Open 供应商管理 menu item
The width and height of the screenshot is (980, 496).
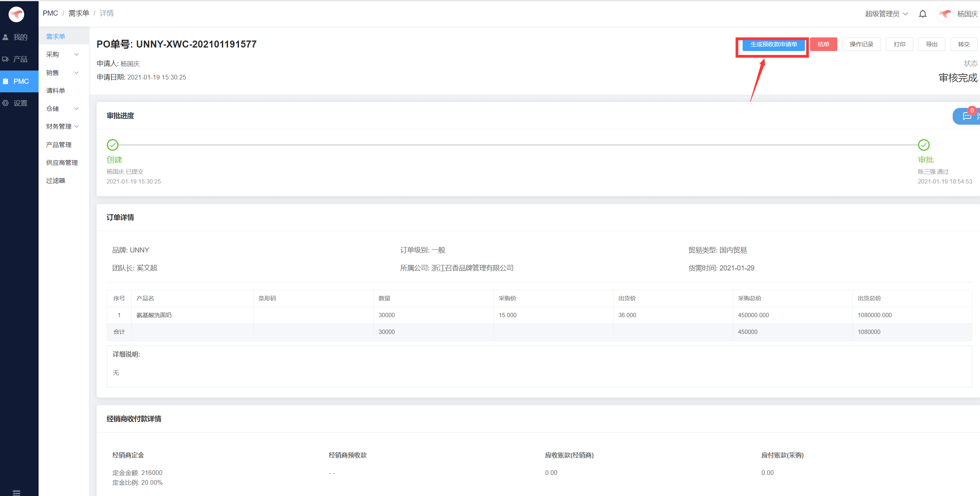coord(62,162)
